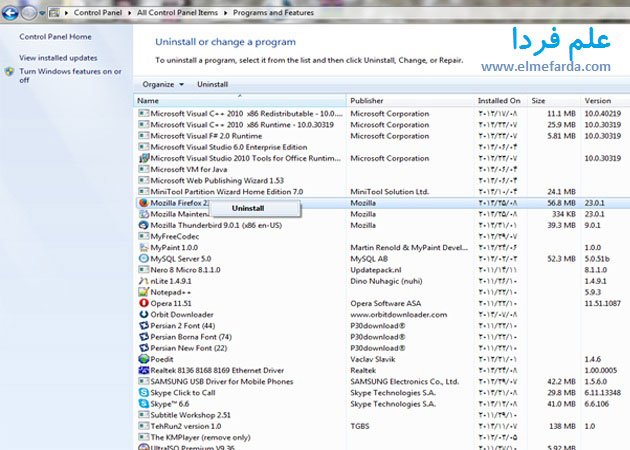The image size is (630, 450).
Task: Click the Skype Click to Call icon
Action: pos(143,393)
